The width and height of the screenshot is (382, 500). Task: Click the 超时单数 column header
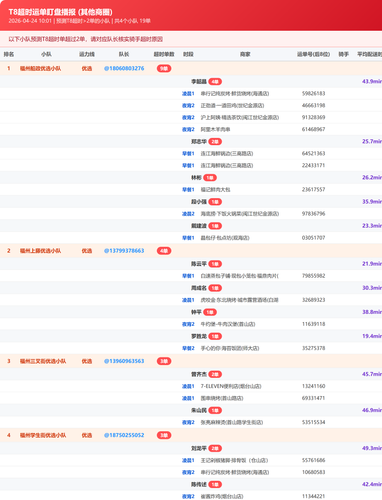pos(164,54)
